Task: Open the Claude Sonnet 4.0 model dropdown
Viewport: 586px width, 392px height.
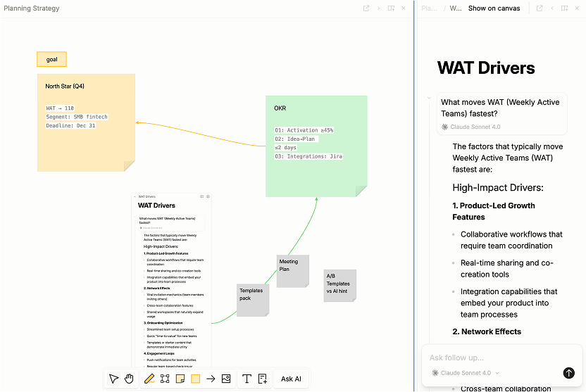Action: pyautogui.click(x=466, y=372)
